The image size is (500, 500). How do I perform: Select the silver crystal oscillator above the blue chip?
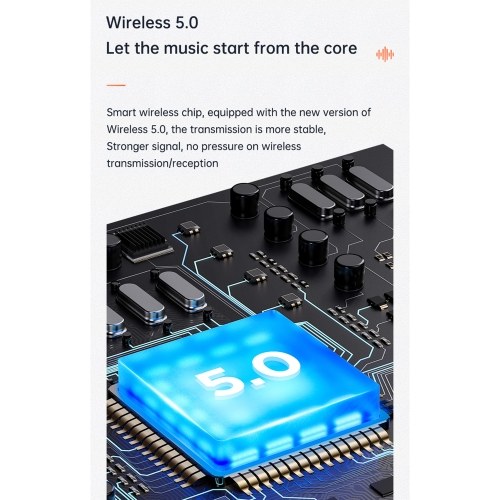pos(181,291)
